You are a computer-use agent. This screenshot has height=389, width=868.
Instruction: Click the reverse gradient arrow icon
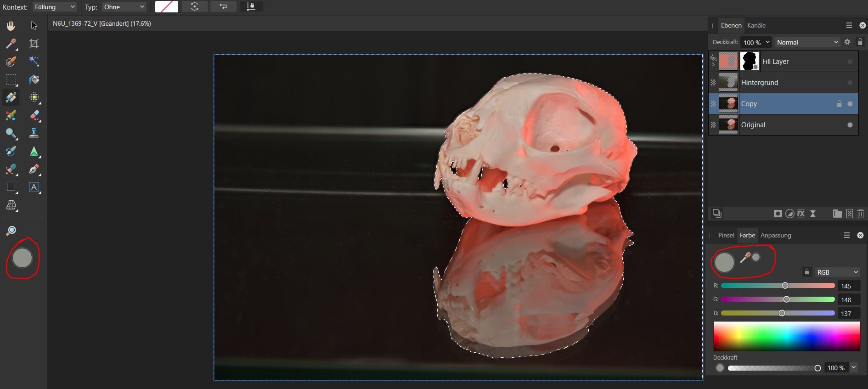tap(223, 6)
